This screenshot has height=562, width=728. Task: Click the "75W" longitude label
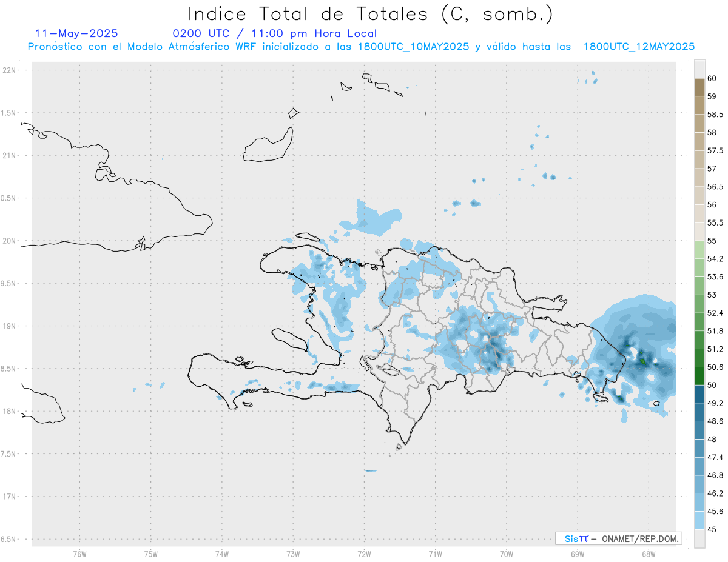(150, 554)
